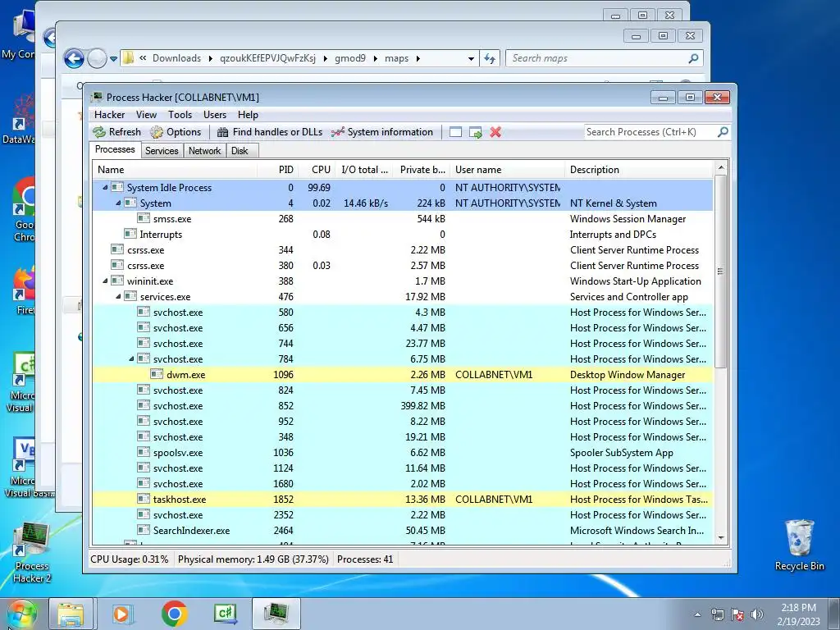This screenshot has height=630, width=840.
Task: Open the Windows Start button
Action: 21,614
